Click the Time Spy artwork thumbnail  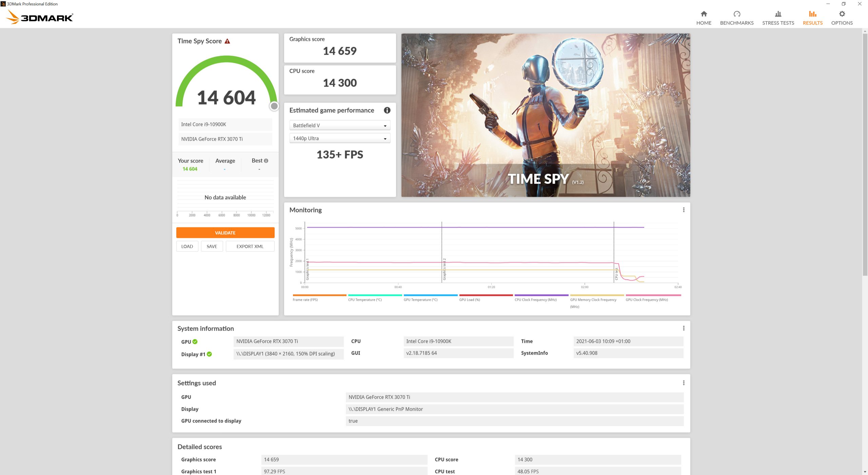pos(545,115)
